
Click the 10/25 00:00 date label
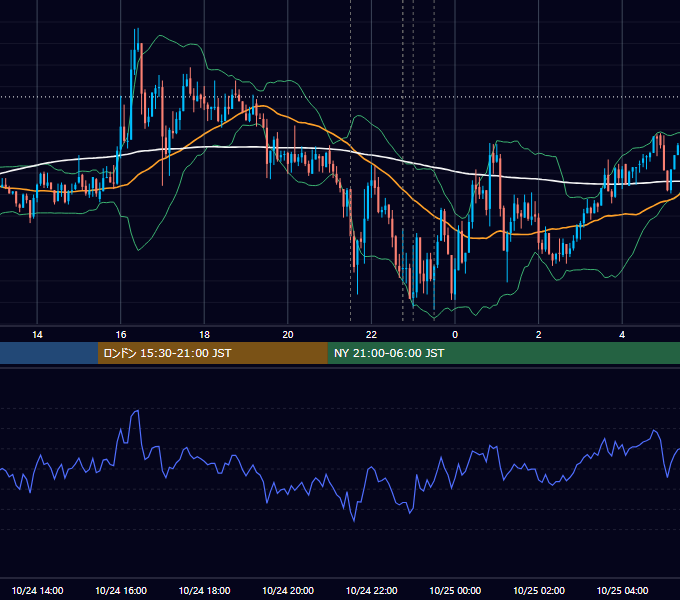click(455, 590)
